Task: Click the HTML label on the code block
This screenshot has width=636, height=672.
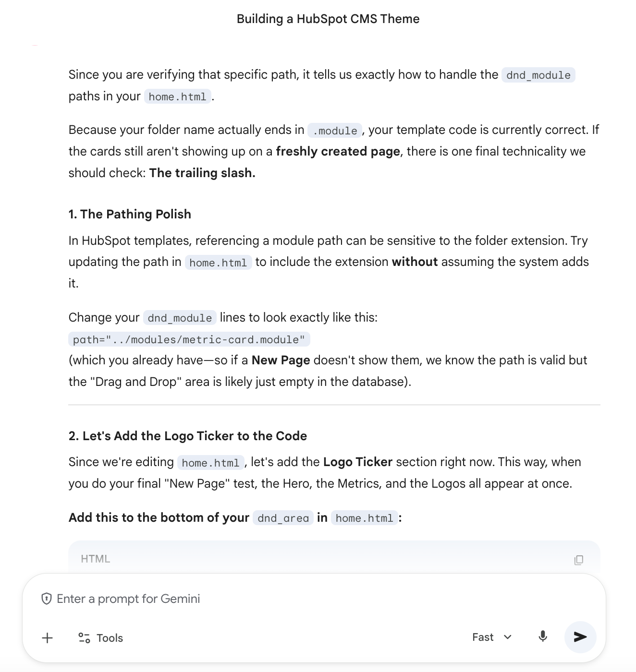Action: coord(95,559)
